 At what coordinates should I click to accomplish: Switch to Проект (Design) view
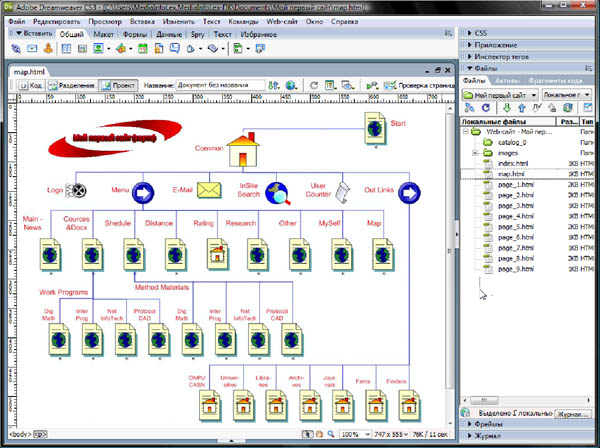coord(119,86)
